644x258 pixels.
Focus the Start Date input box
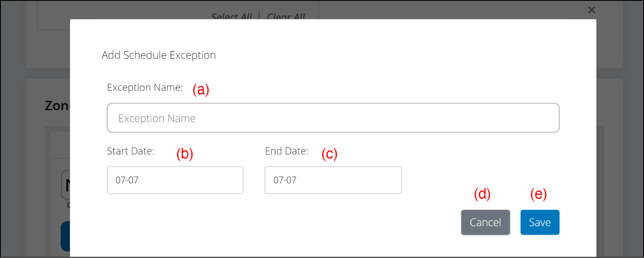[175, 180]
